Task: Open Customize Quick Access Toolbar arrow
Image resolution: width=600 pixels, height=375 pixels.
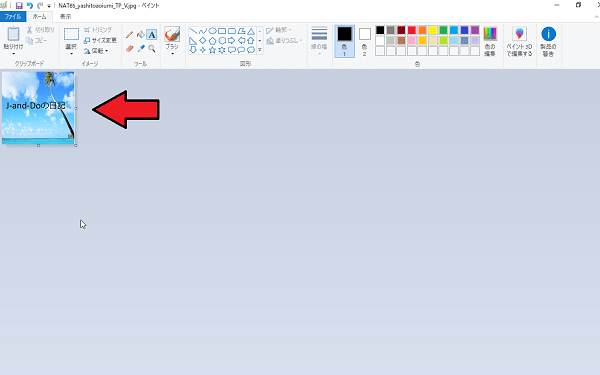Action: pos(49,6)
